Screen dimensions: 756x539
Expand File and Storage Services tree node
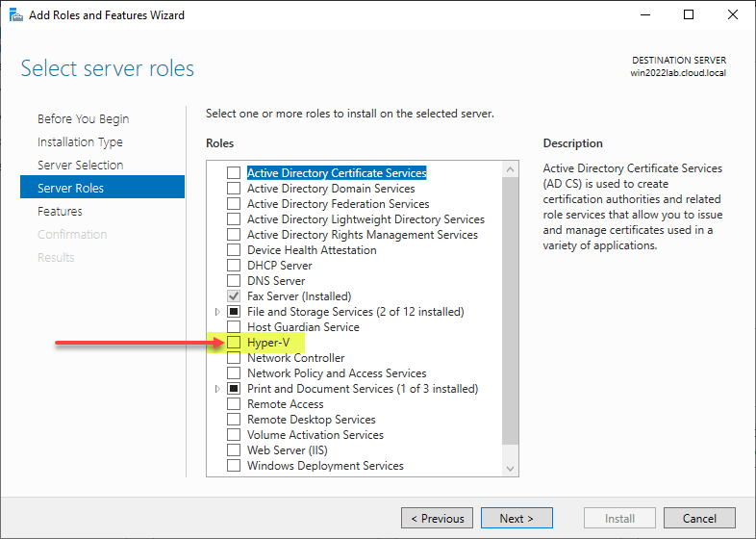(x=217, y=312)
